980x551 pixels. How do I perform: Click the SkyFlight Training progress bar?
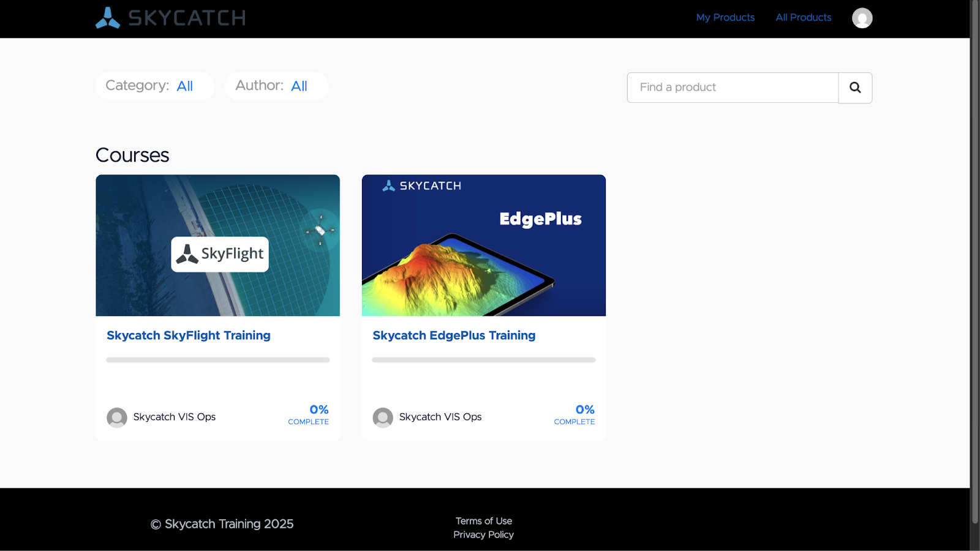[x=218, y=360]
